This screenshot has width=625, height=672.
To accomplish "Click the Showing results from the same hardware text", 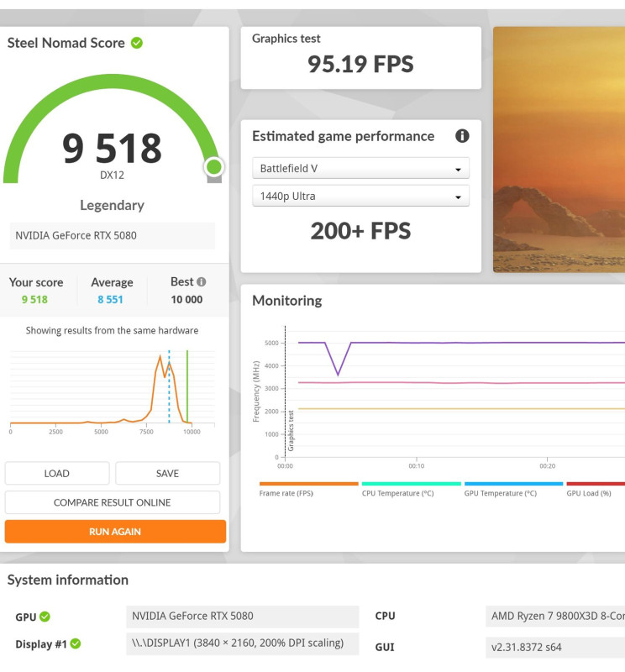I will [112, 330].
